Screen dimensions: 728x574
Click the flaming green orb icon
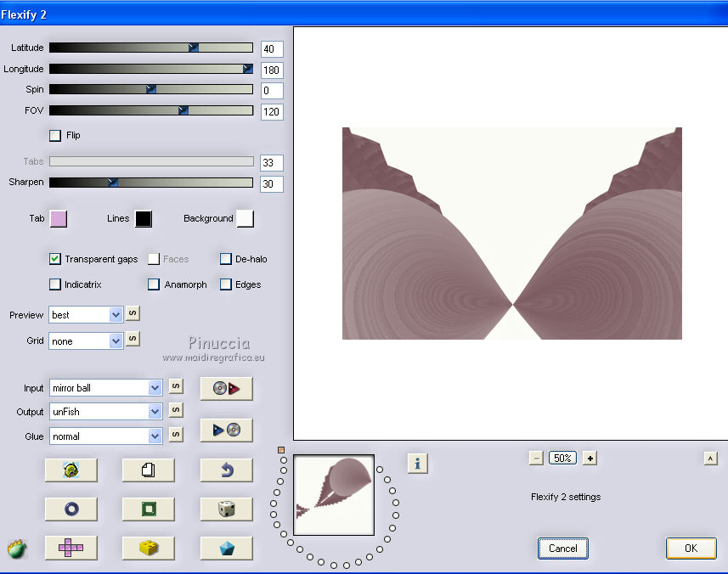pos(17,549)
